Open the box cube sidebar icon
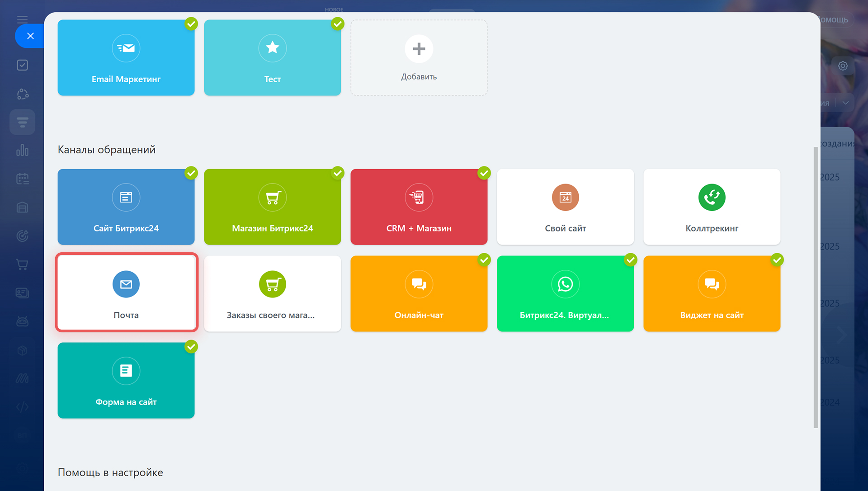 pyautogui.click(x=22, y=350)
